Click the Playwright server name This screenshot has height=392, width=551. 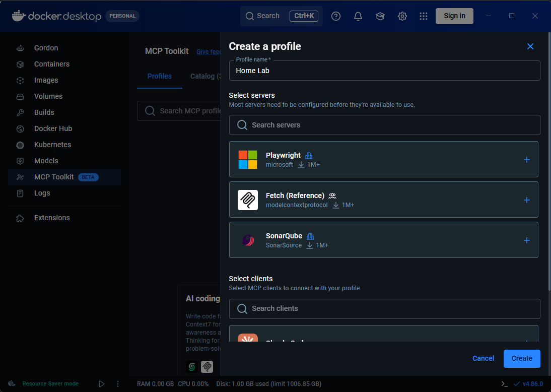coord(283,155)
